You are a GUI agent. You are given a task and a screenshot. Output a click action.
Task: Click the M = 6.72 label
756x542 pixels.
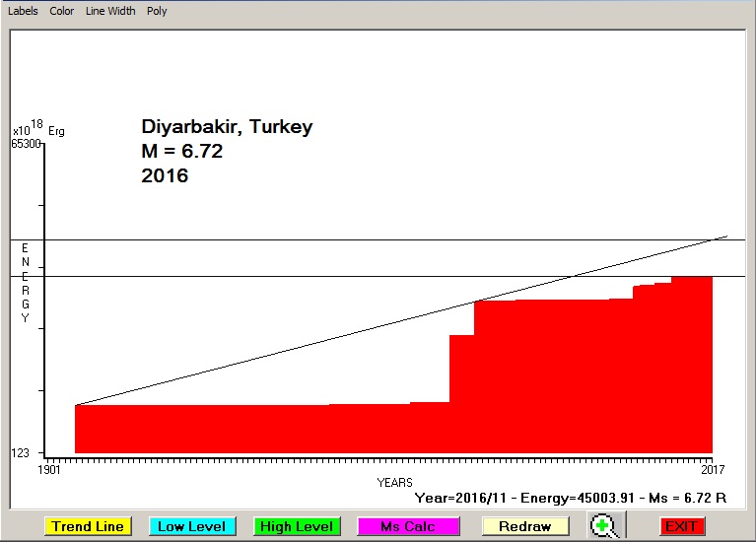(x=182, y=152)
